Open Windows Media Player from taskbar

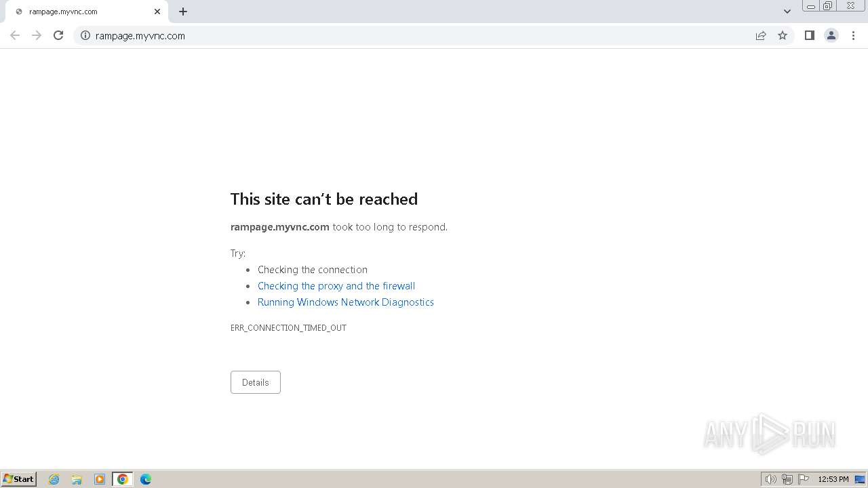point(100,479)
